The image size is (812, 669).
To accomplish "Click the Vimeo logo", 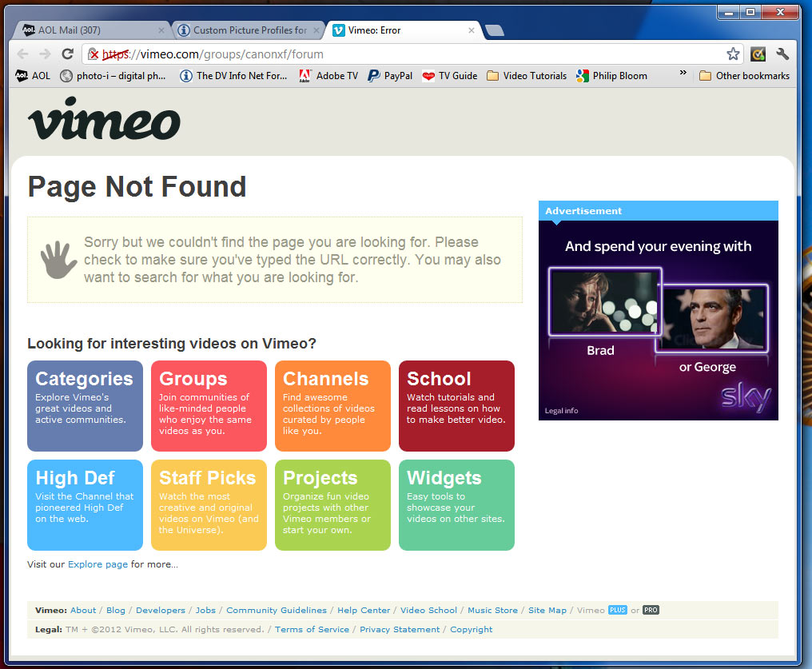I will [104, 118].
